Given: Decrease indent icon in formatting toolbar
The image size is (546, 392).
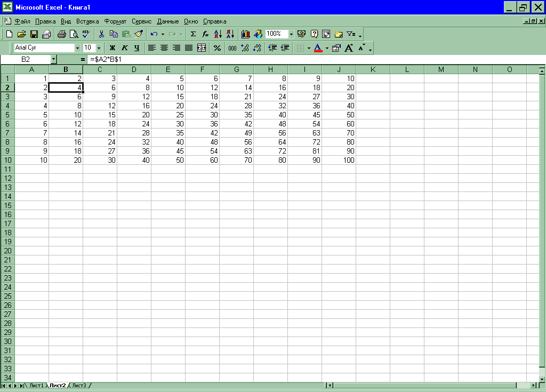Looking at the screenshot, I should point(272,48).
